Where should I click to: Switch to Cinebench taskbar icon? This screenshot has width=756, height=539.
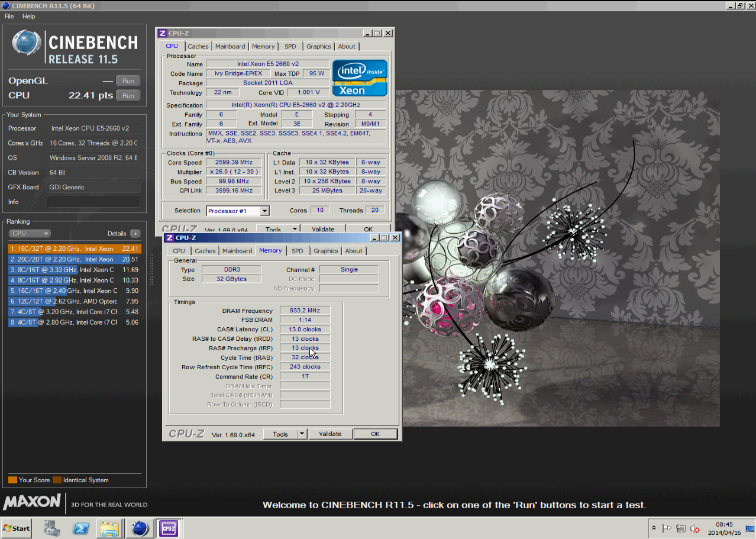140,528
